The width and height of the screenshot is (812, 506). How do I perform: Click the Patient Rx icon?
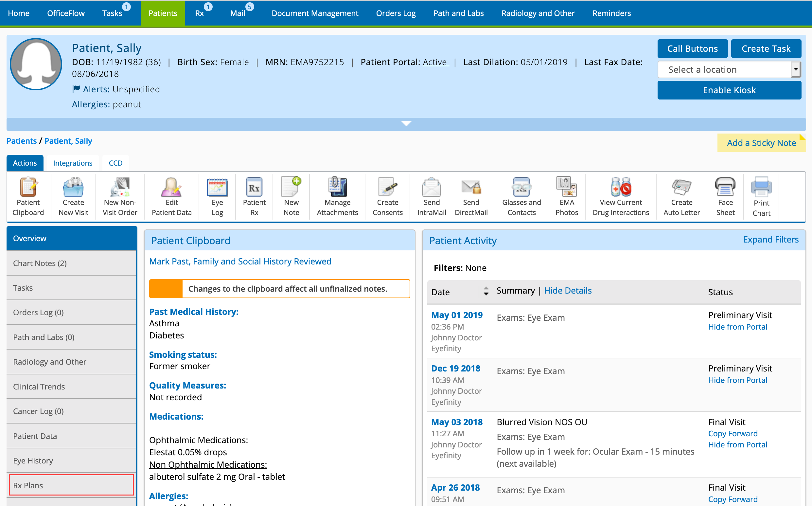click(x=254, y=188)
